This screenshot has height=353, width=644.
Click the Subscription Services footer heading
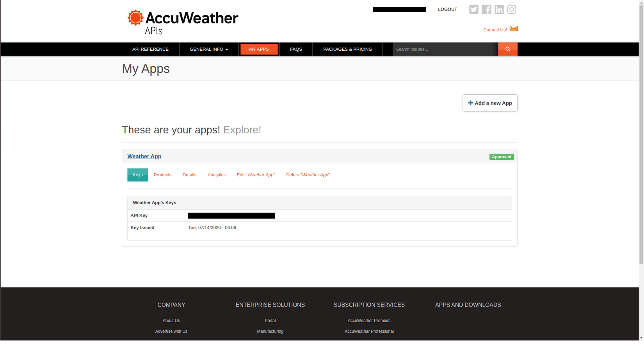tap(369, 305)
